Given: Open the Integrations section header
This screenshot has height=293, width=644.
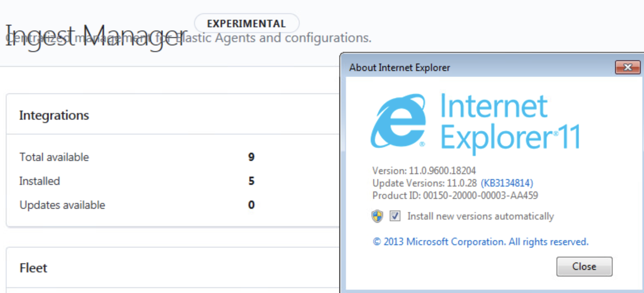Looking at the screenshot, I should tap(54, 116).
